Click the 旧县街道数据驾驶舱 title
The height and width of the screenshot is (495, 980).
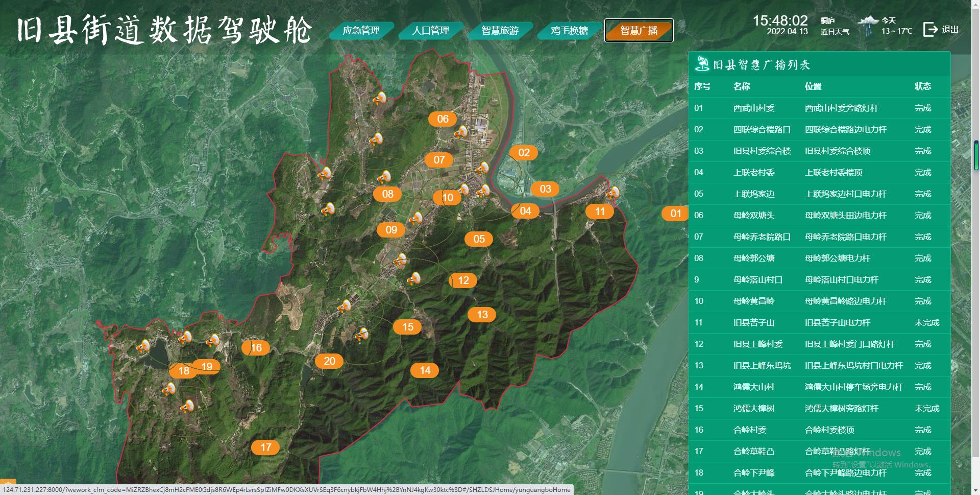[x=164, y=30]
